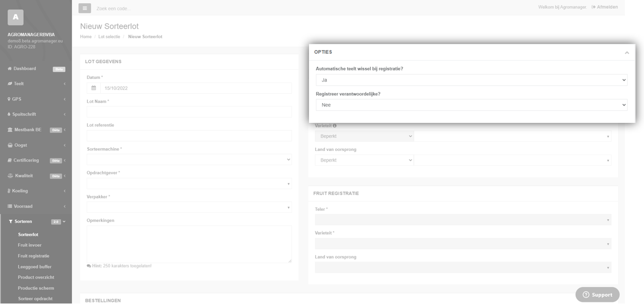Expand the Oogst sidebar menu
This screenshot has height=304, width=644.
pos(36,145)
